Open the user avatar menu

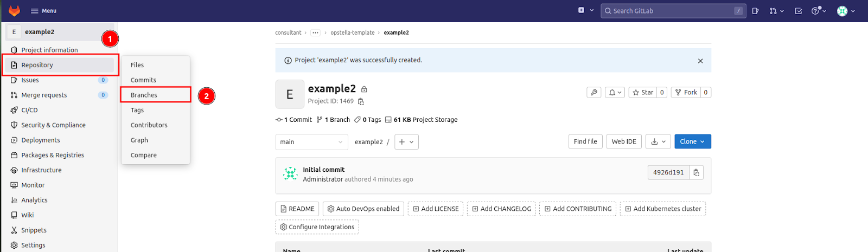846,11
